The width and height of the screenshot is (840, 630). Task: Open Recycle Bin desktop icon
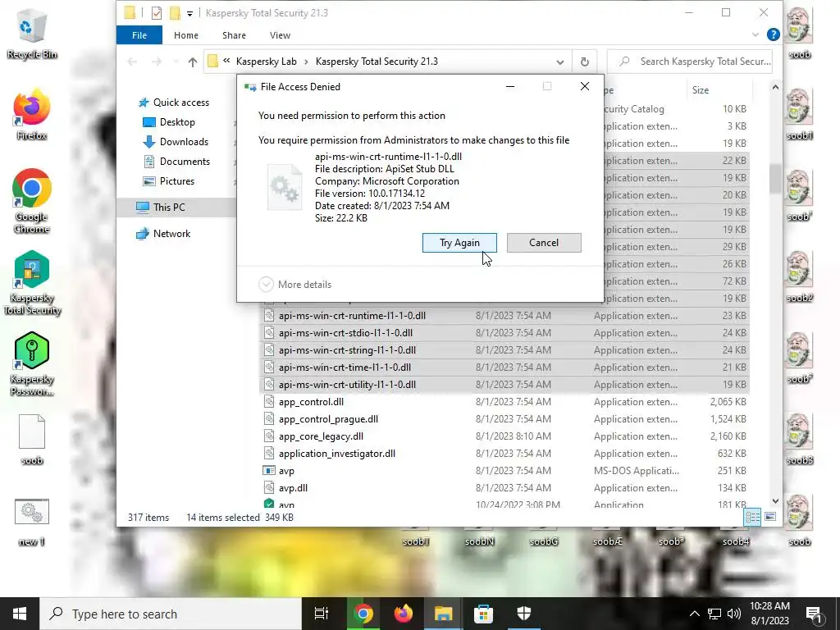[32, 34]
